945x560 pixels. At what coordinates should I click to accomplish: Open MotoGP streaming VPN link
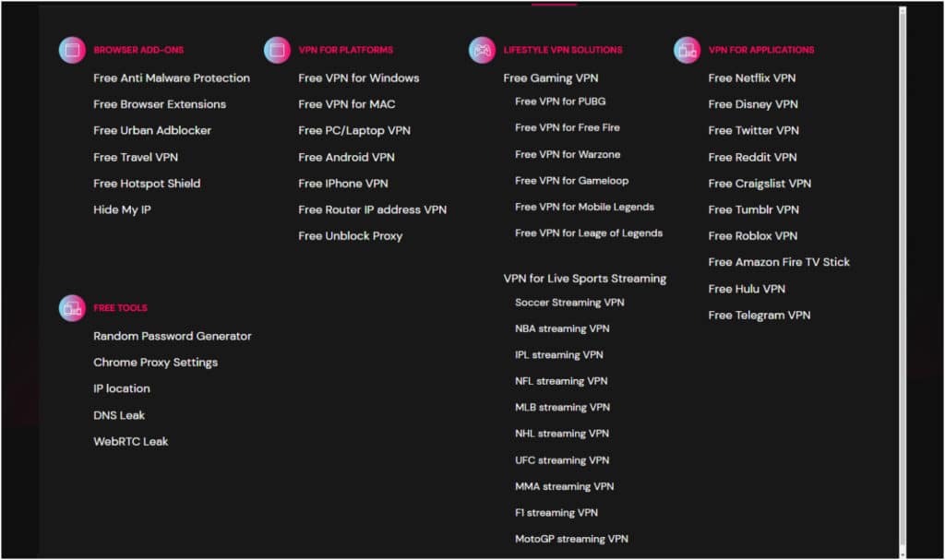tap(571, 538)
